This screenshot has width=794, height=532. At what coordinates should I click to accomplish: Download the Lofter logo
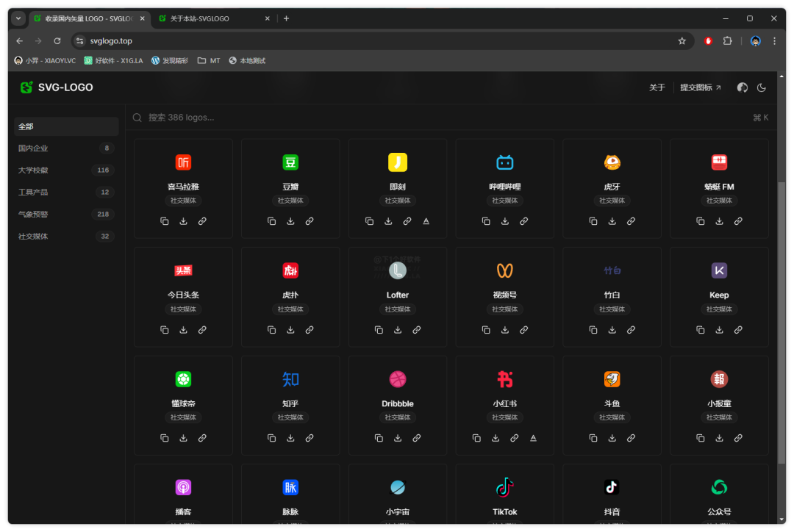point(398,330)
